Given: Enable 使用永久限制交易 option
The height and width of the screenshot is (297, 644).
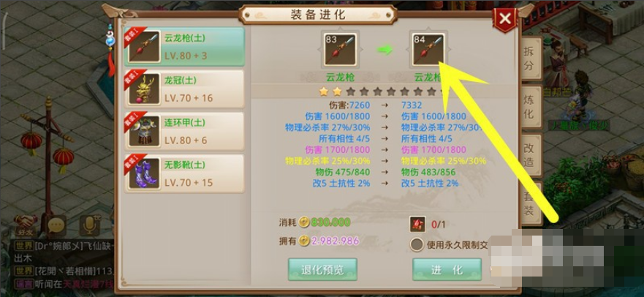Looking at the screenshot, I should (417, 245).
